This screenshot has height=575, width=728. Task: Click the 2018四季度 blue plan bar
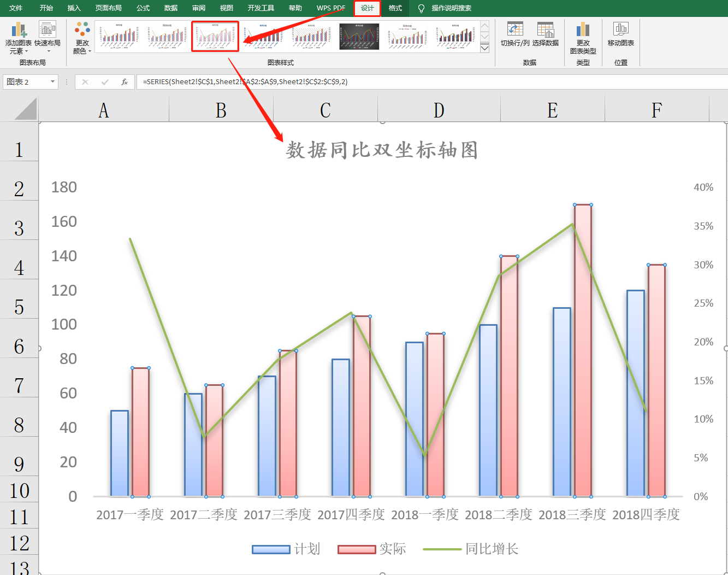click(x=636, y=393)
